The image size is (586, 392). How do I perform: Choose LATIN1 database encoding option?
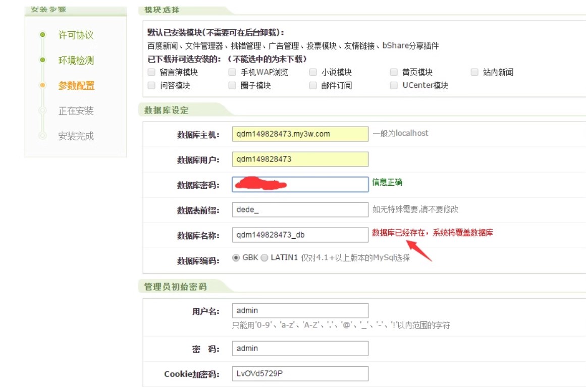click(x=264, y=257)
